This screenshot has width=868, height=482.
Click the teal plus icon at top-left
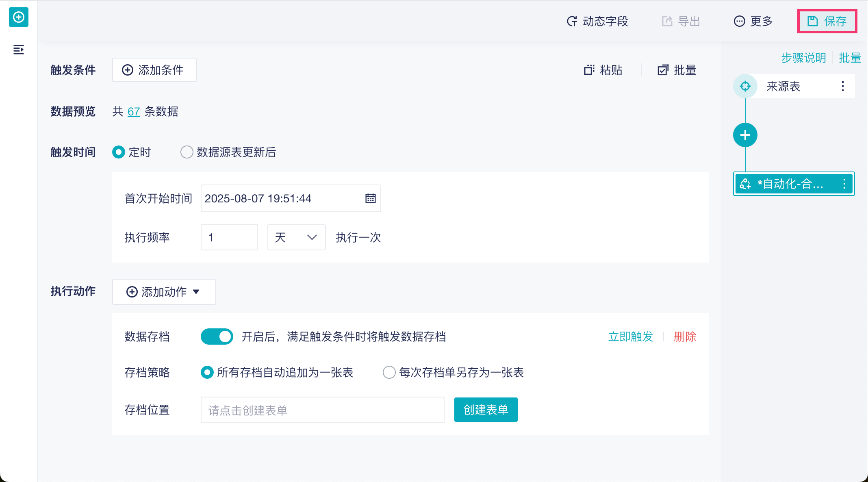coord(19,17)
